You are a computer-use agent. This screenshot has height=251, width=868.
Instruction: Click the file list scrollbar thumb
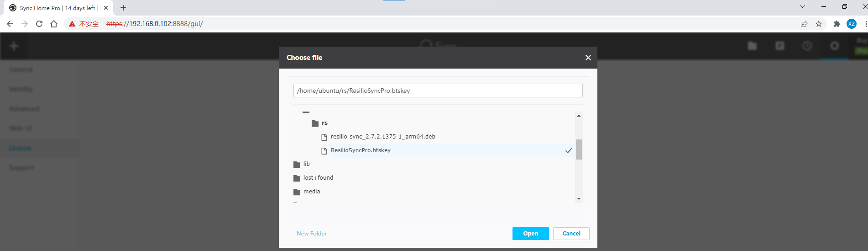[x=579, y=150]
